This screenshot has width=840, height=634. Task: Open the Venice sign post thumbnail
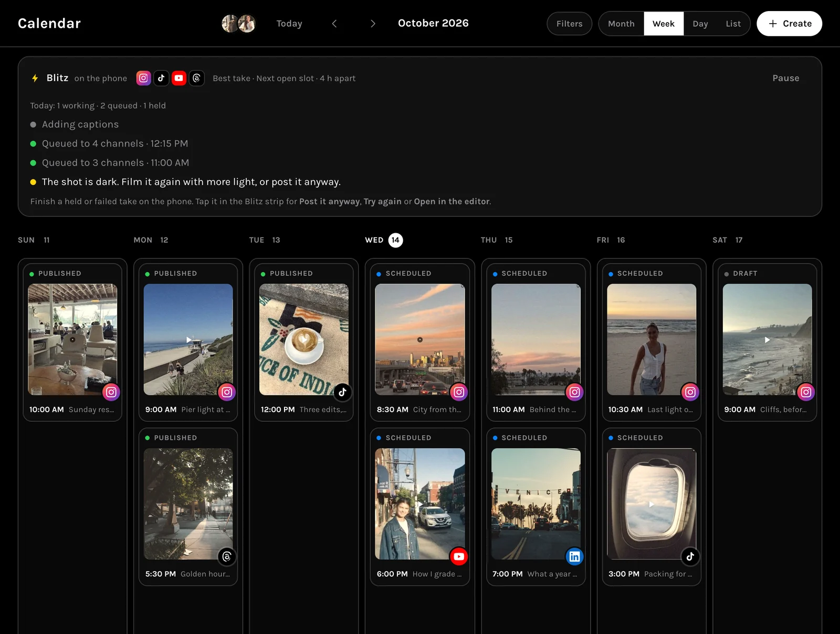(536, 504)
